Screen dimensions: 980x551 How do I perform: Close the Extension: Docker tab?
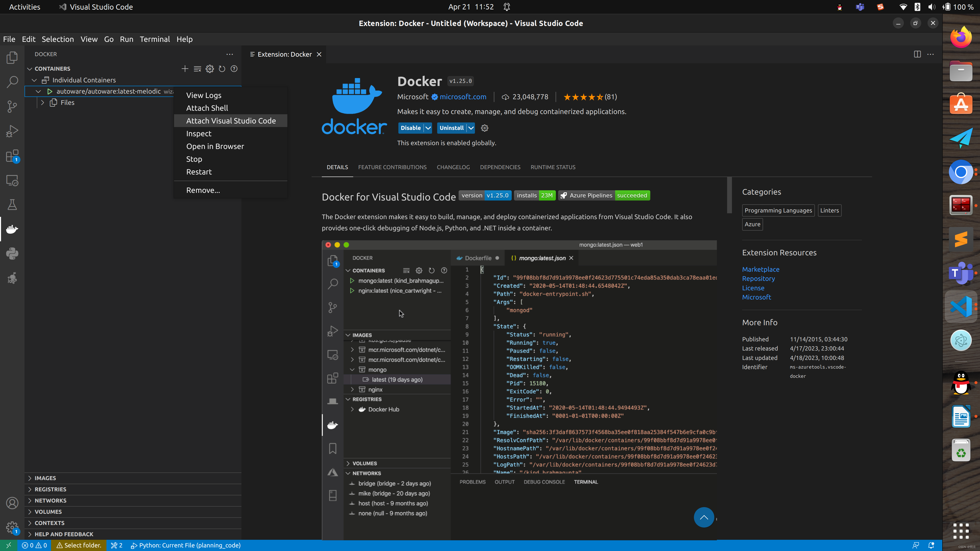319,54
